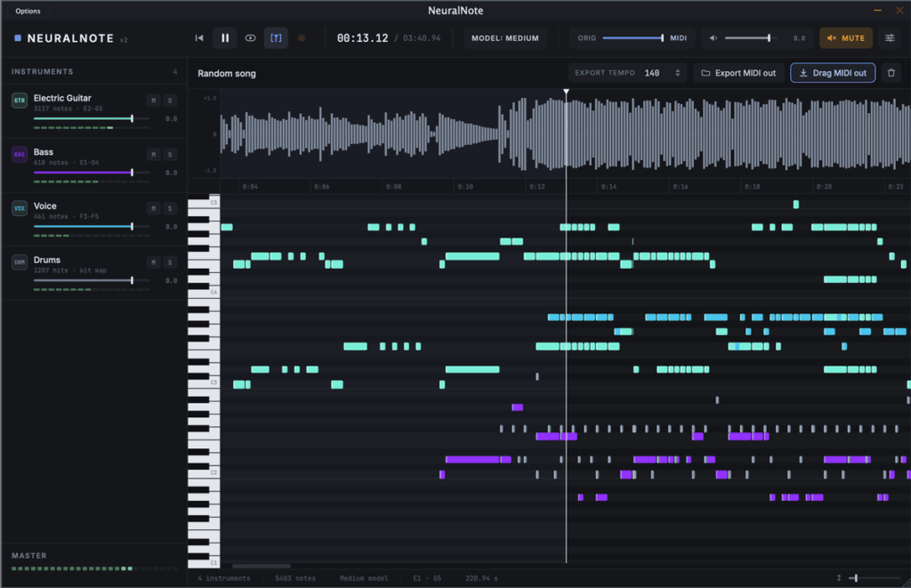Viewport: 911px width, 588px height.
Task: Click the Export MIDI out button
Action: [738, 73]
